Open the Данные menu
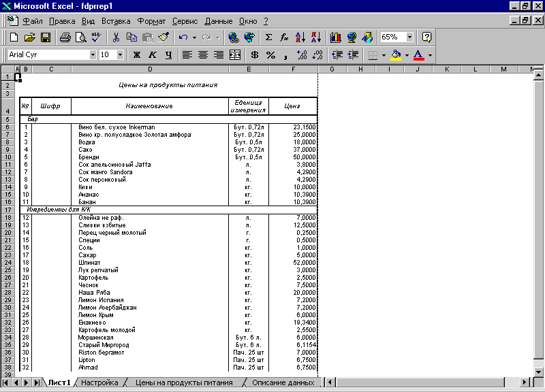Image resolution: width=545 pixels, height=392 pixels. click(x=218, y=21)
